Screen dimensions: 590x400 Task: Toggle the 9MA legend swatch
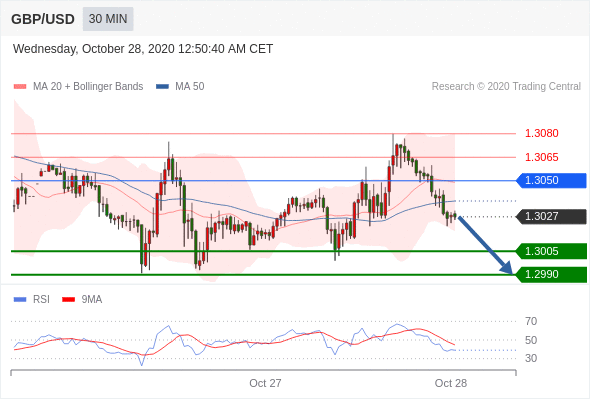pos(68,300)
